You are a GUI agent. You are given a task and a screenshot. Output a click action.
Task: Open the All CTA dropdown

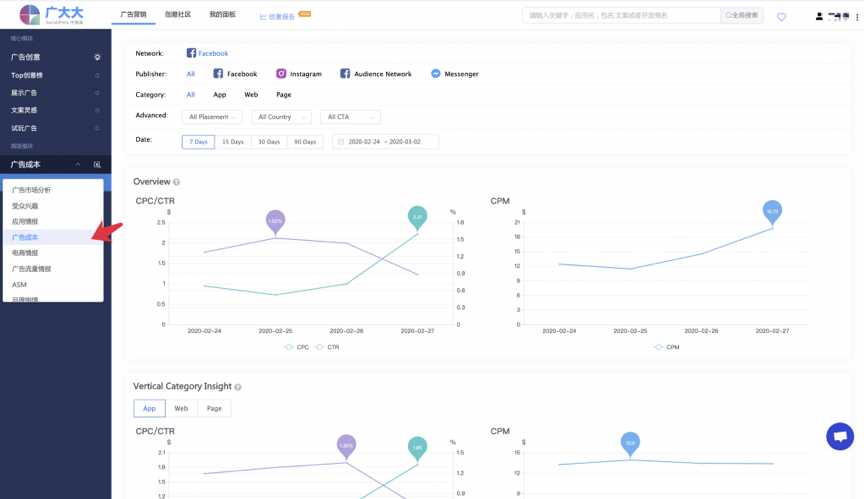tap(350, 117)
